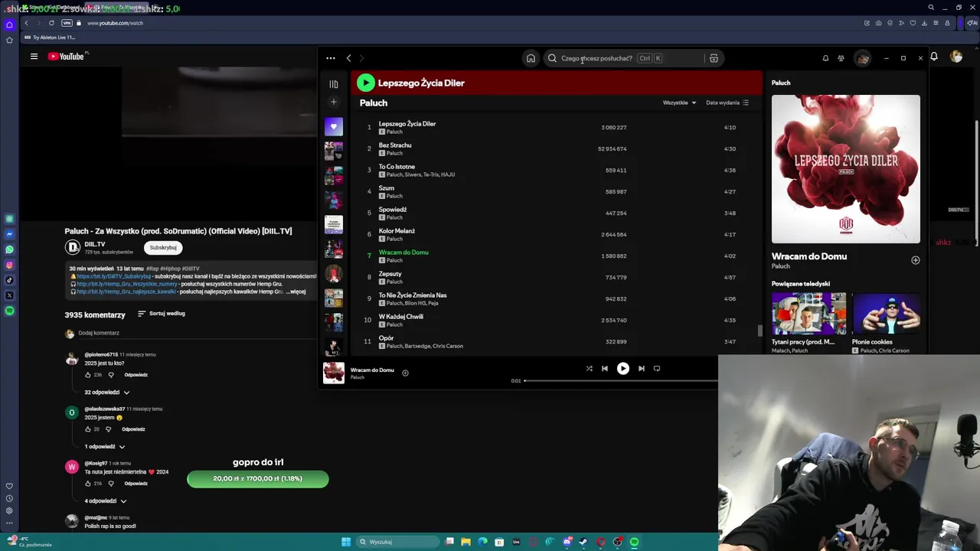Dislike the comment by @olaolszewska37
This screenshot has width=980, height=551.
coord(109,429)
